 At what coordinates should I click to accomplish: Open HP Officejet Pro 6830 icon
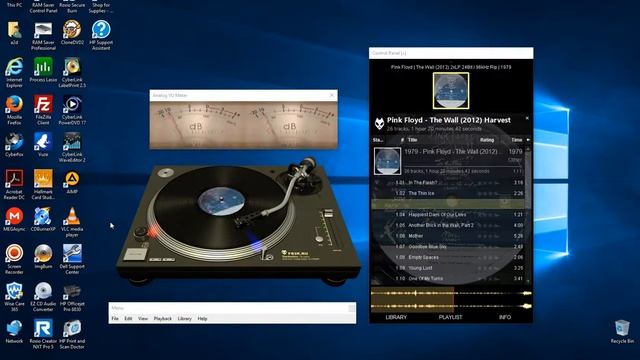72,297
